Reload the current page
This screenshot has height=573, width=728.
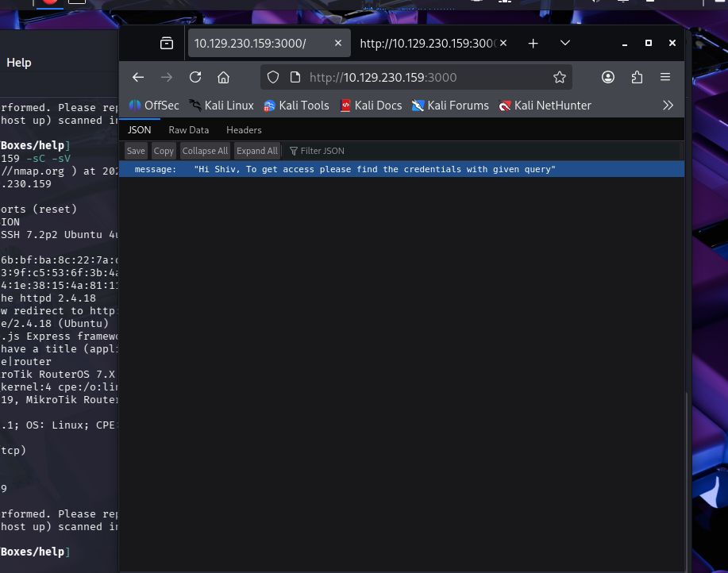(195, 77)
